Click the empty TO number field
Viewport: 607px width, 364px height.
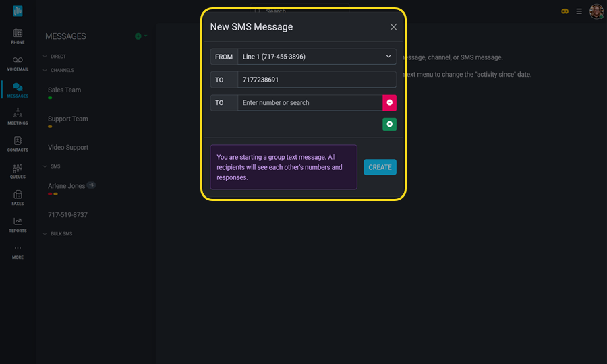pyautogui.click(x=310, y=102)
